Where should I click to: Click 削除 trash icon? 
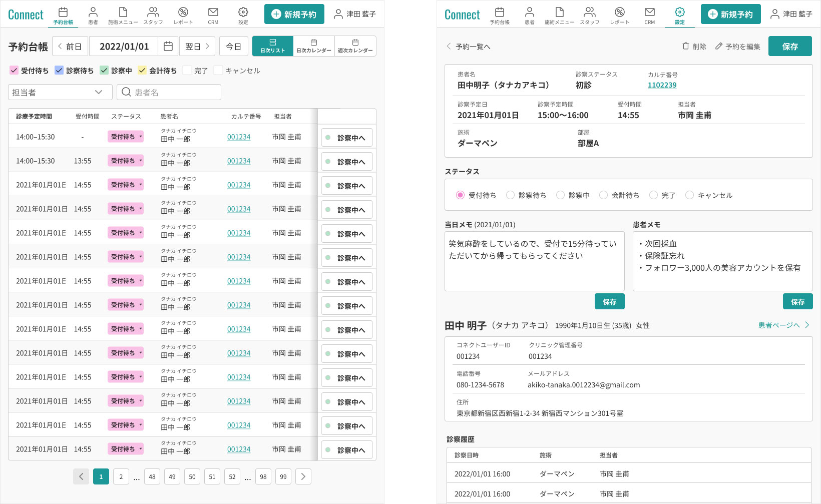[686, 46]
